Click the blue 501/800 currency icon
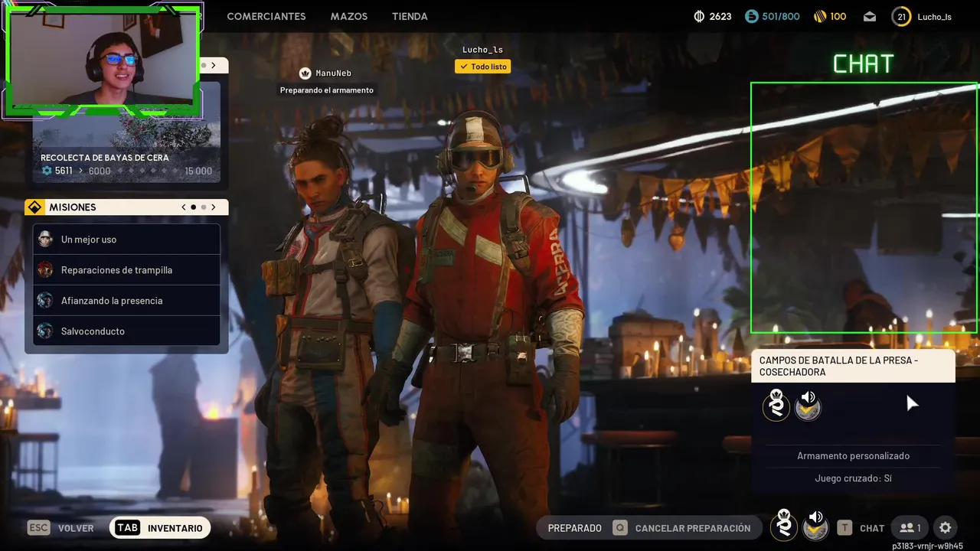The height and width of the screenshot is (551, 980). click(752, 16)
